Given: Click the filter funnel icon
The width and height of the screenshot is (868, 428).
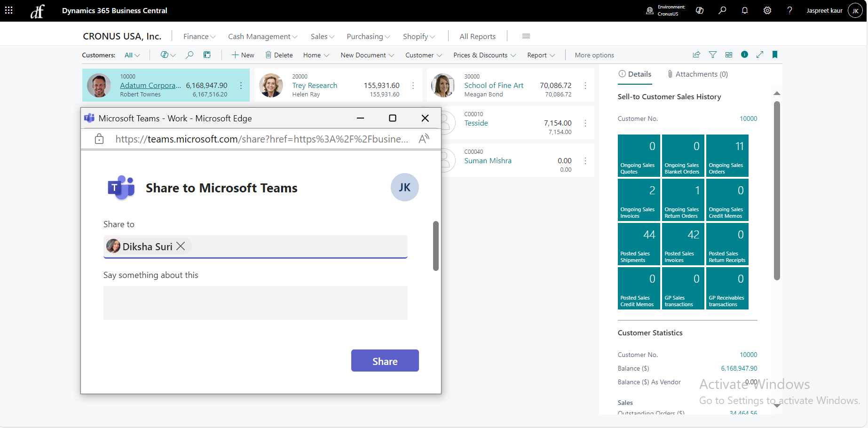Looking at the screenshot, I should click(x=713, y=55).
